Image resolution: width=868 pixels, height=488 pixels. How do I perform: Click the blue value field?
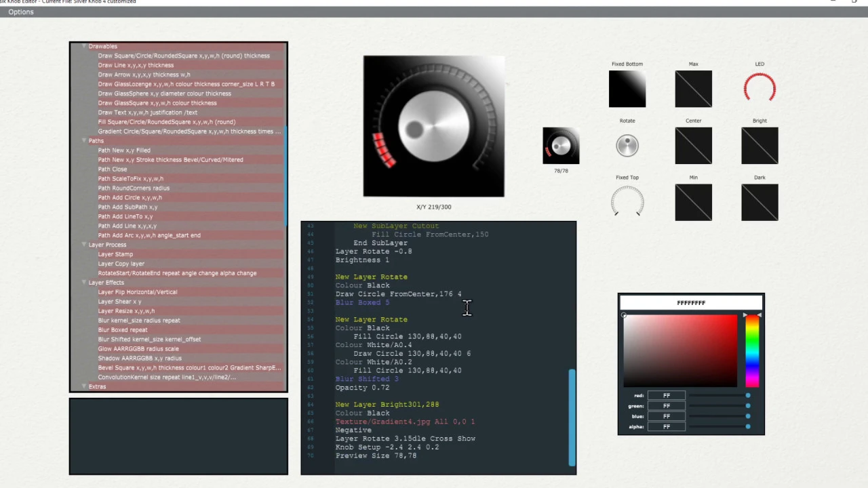click(667, 416)
